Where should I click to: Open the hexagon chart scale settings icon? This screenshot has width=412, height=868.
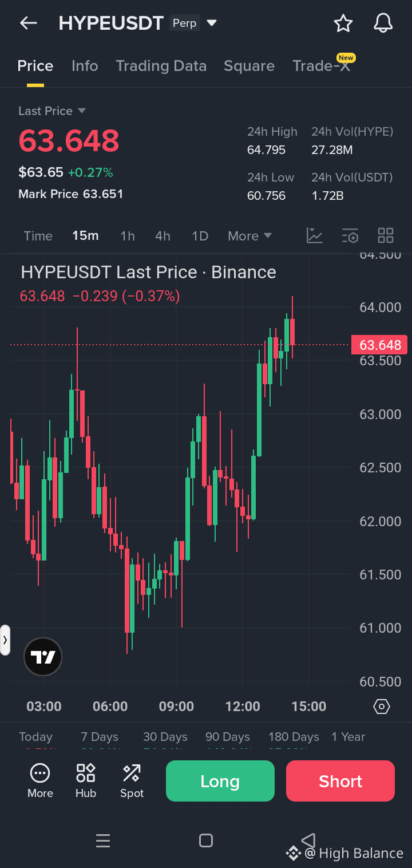pos(382,707)
